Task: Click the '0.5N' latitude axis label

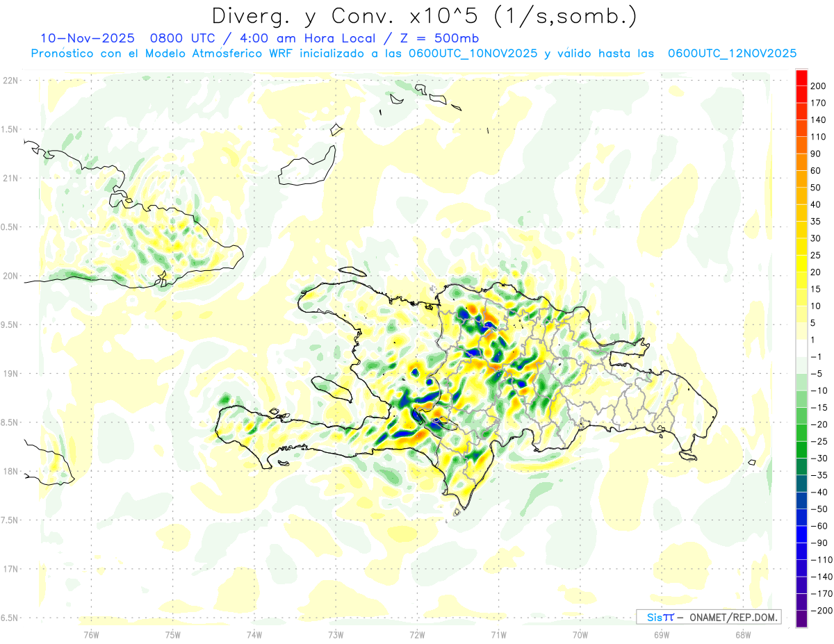Action: (10, 226)
